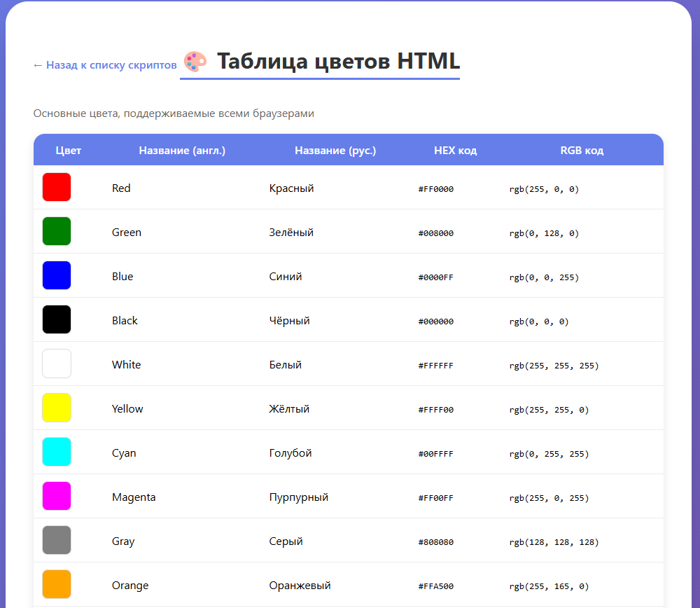Click the RGB value rgb(128, 128, 128)

tap(554, 542)
